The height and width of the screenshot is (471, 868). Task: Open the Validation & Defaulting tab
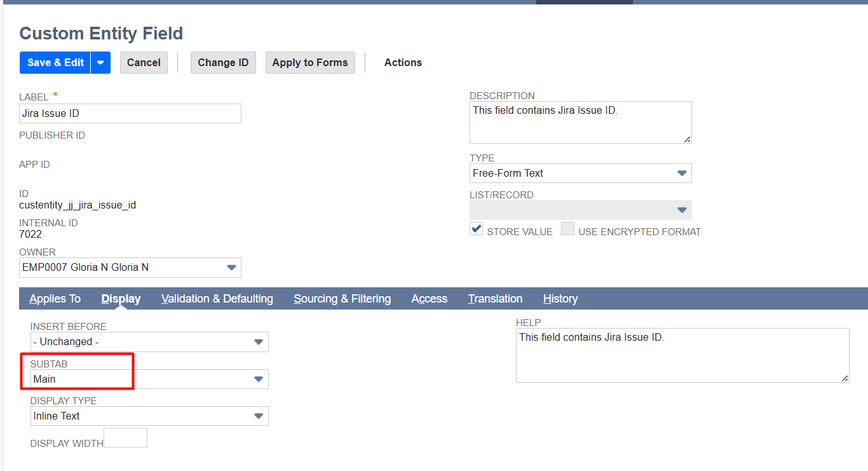[x=217, y=299]
